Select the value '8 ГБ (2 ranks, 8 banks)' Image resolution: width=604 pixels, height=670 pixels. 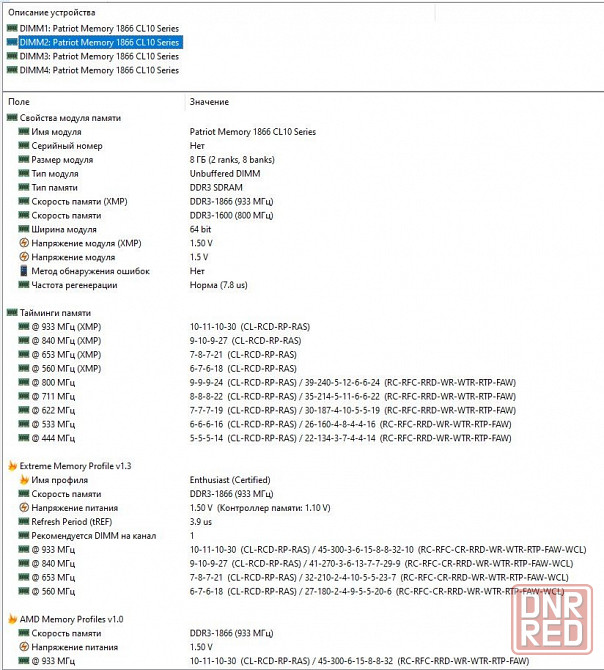(x=232, y=160)
